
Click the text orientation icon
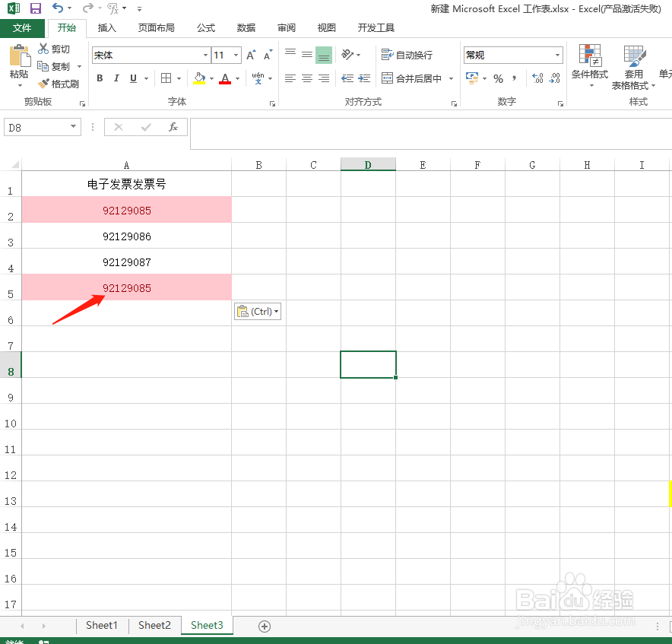[347, 55]
